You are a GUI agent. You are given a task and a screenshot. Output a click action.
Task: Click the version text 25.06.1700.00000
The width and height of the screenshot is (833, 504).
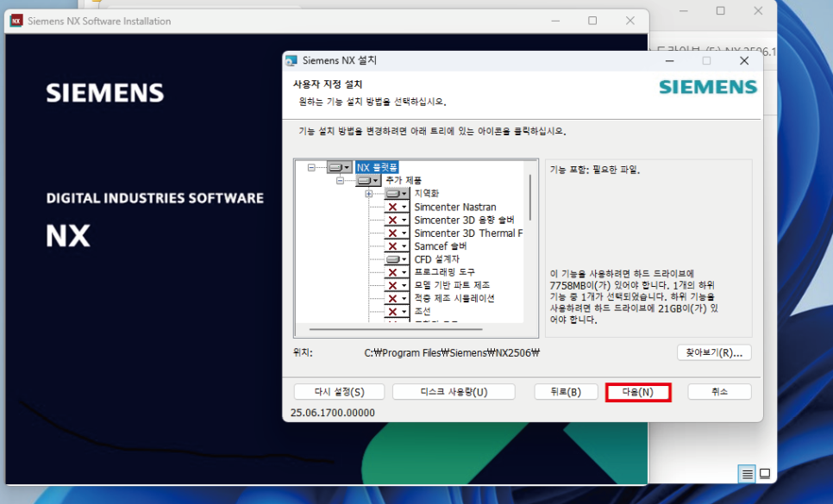pos(333,413)
